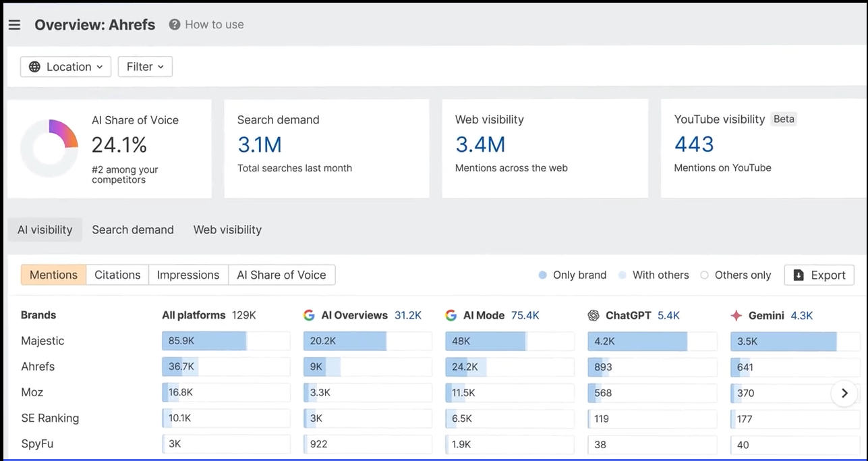868x461 pixels.
Task: Click Moz Gemini value 370
Action: tap(745, 393)
